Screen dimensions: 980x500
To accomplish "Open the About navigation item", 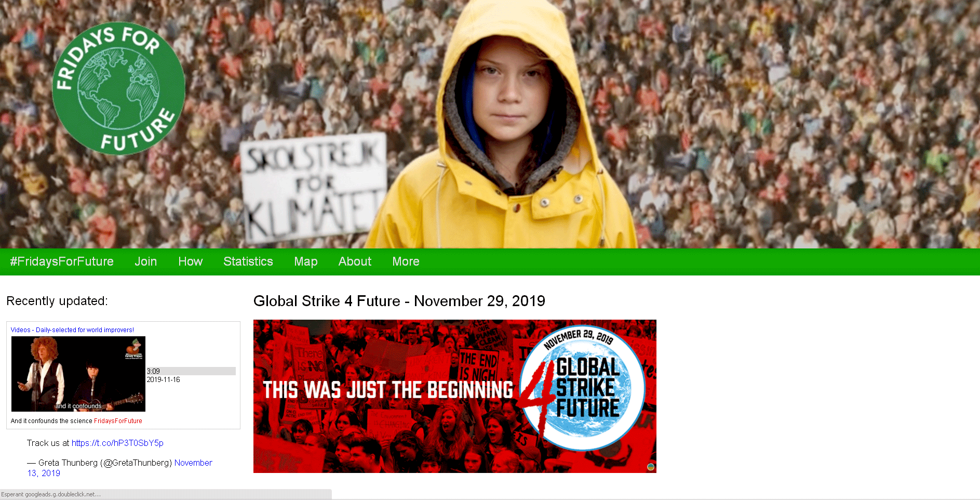I will 355,261.
